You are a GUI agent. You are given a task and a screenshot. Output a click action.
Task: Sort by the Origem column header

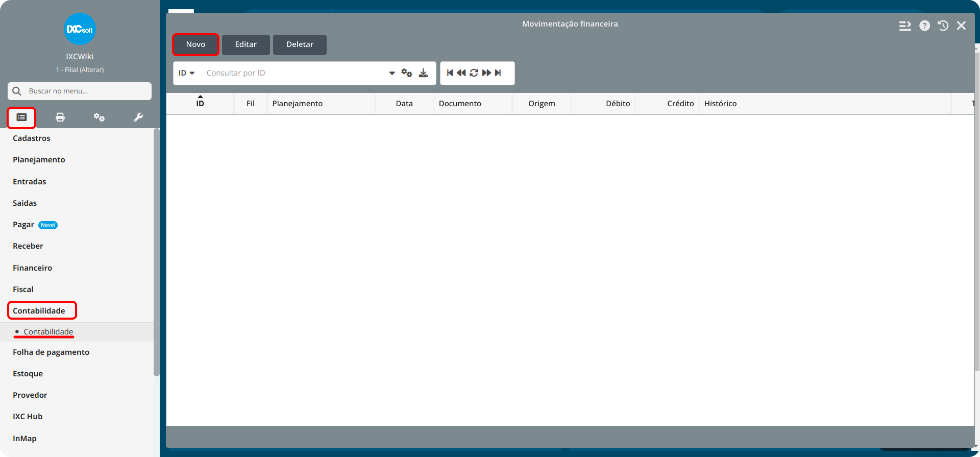pyautogui.click(x=542, y=104)
